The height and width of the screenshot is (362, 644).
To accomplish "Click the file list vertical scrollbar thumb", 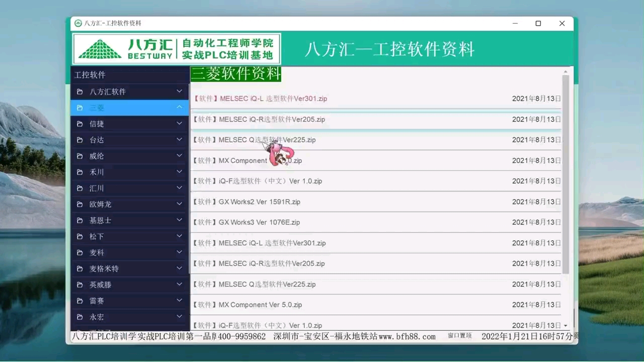I will (566, 174).
